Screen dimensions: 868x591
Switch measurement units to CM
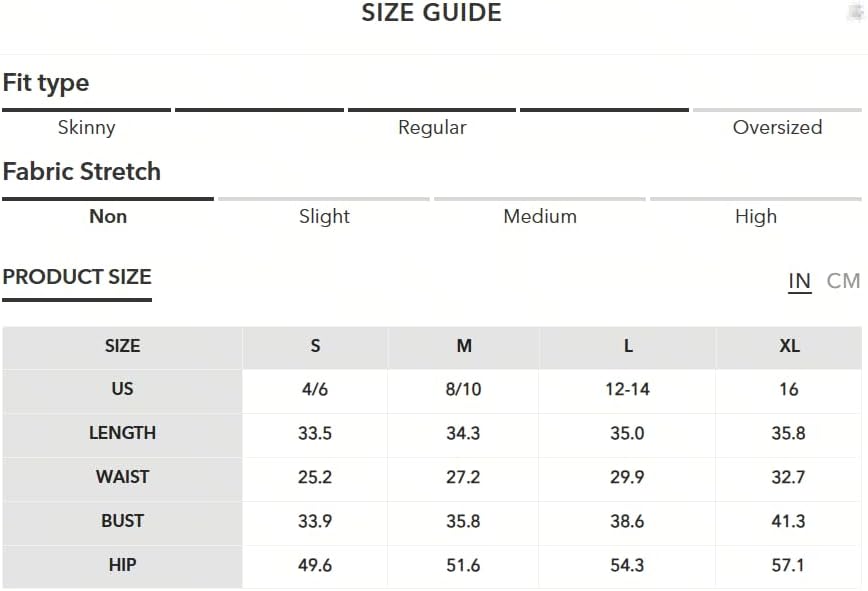click(843, 281)
